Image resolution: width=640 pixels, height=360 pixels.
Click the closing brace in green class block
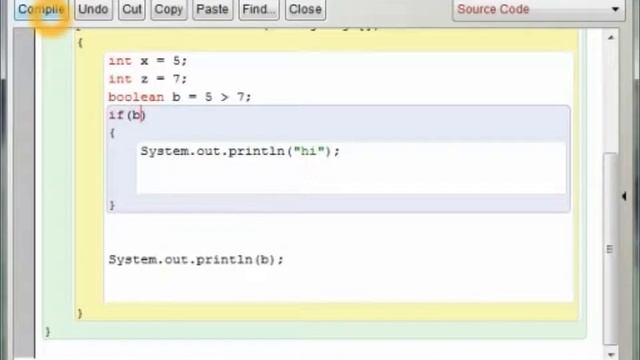(48, 331)
